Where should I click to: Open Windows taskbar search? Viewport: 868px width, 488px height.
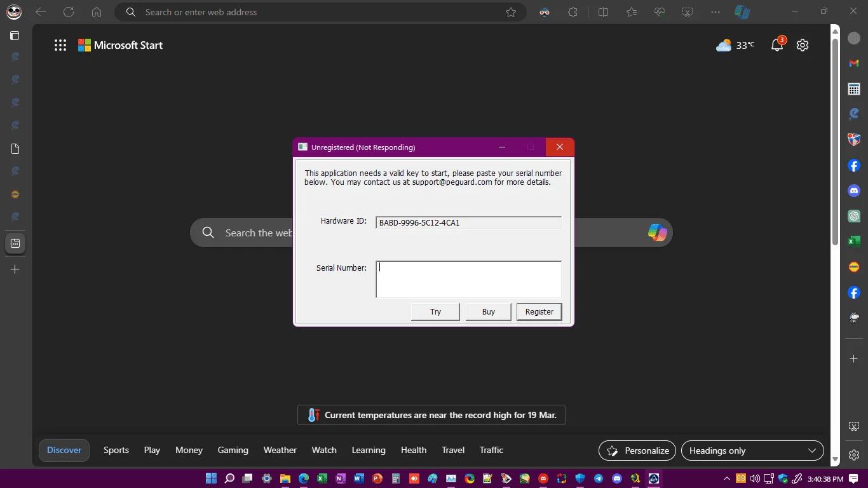[229, 478]
